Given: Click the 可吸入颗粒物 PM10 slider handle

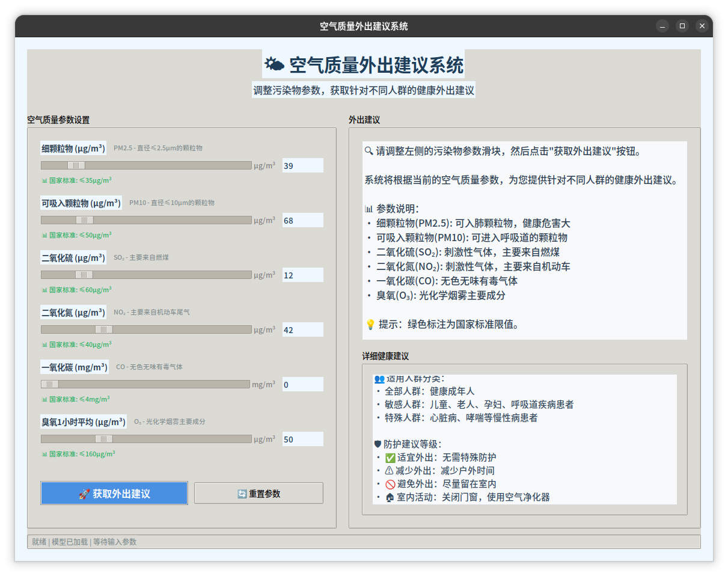Looking at the screenshot, I should click(85, 220).
